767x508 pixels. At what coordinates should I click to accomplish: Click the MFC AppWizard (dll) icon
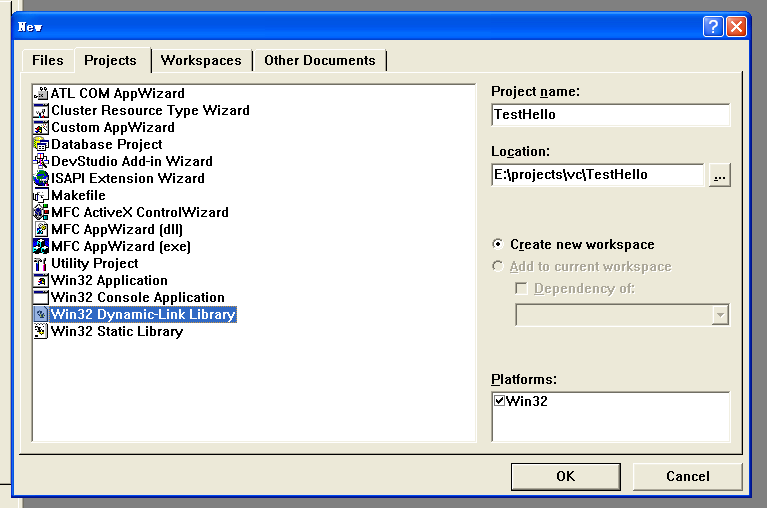coord(41,229)
